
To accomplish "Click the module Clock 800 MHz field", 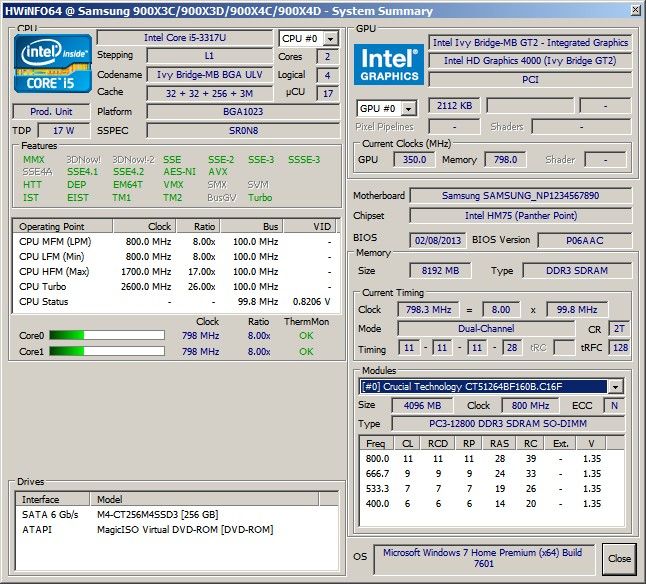I will click(530, 406).
